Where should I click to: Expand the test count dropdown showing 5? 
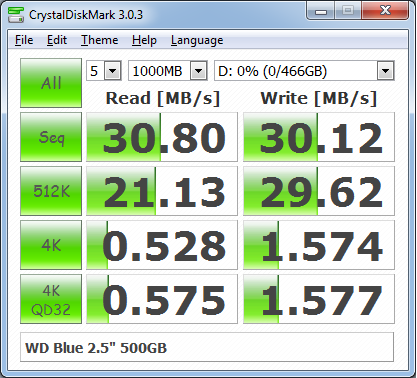click(112, 71)
